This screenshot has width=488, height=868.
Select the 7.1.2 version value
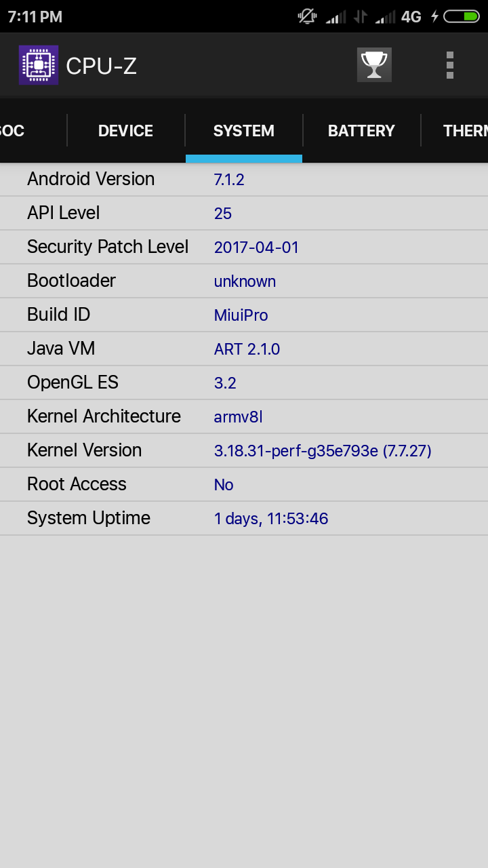pyautogui.click(x=229, y=180)
